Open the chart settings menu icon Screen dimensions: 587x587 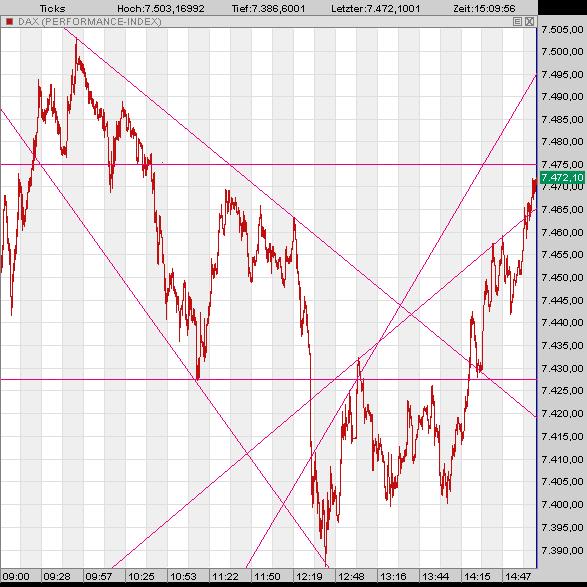click(x=517, y=22)
